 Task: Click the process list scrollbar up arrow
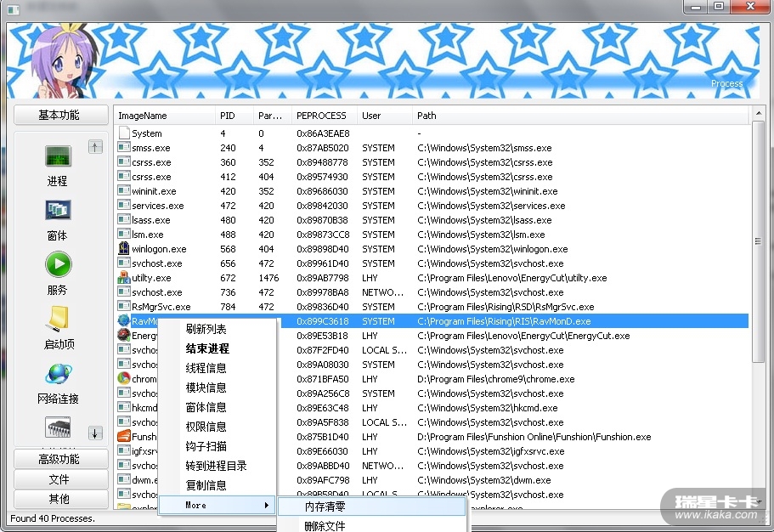pos(759,114)
